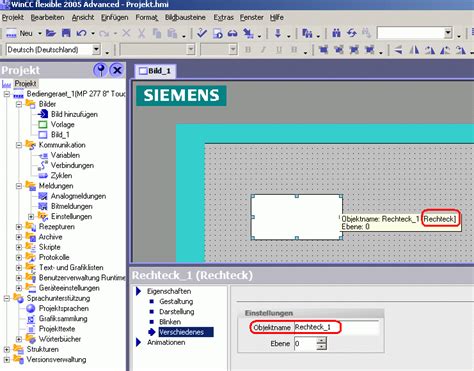This screenshot has width=474, height=371.
Task: Start the Runtime system icon
Action: tap(218, 33)
